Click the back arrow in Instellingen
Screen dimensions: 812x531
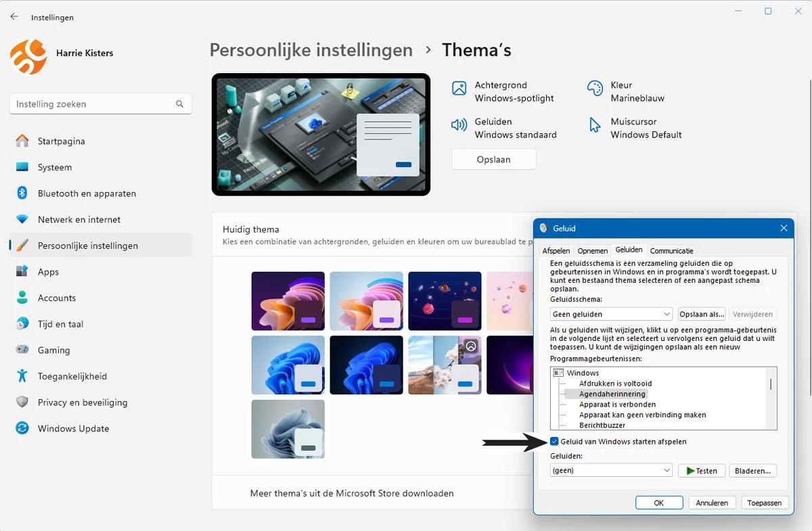(x=14, y=17)
